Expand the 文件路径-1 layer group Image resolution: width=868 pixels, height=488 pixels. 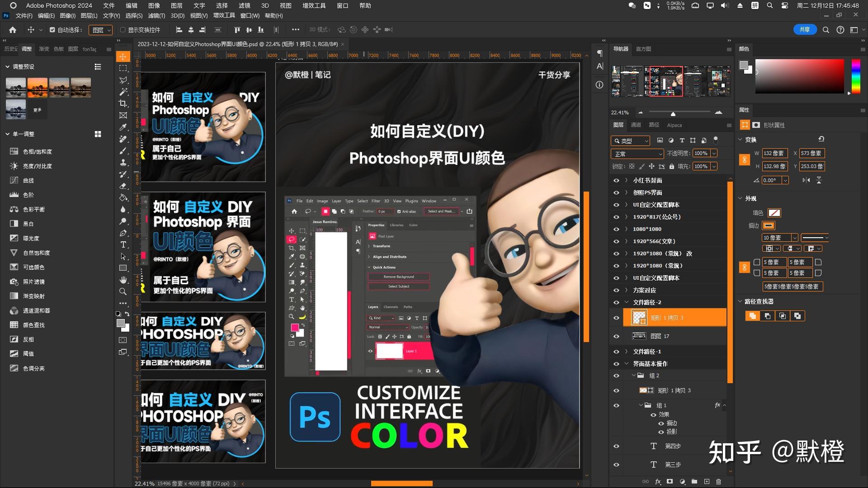click(x=626, y=352)
